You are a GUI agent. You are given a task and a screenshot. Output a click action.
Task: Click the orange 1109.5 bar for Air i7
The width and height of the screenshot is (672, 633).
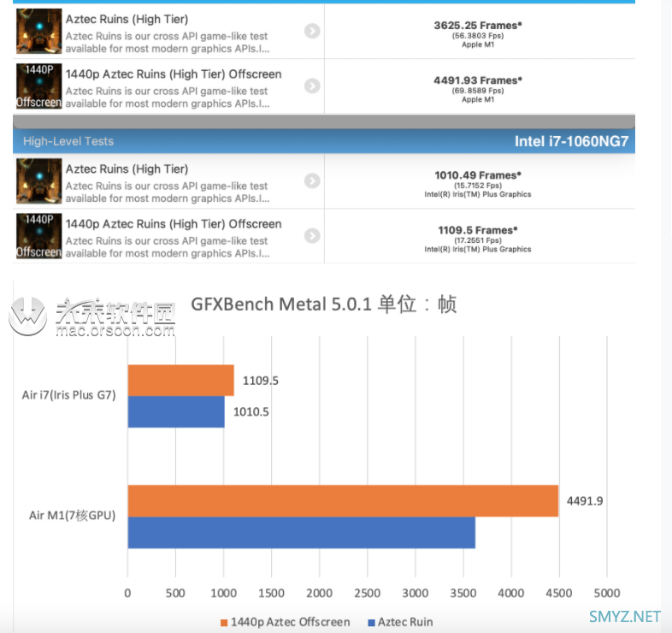pos(181,381)
